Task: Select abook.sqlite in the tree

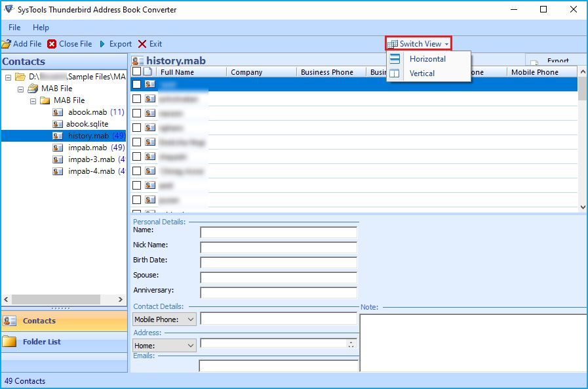Action: pos(87,124)
